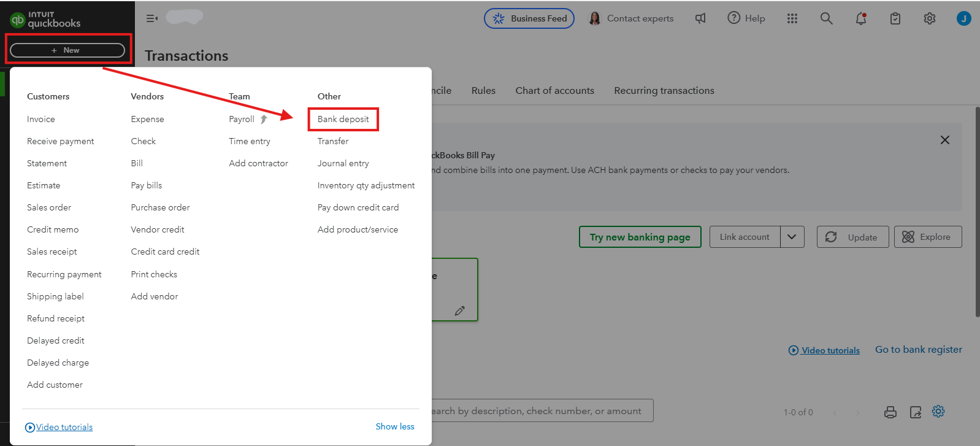
Task: Choose Delayed charge
Action: (58, 363)
